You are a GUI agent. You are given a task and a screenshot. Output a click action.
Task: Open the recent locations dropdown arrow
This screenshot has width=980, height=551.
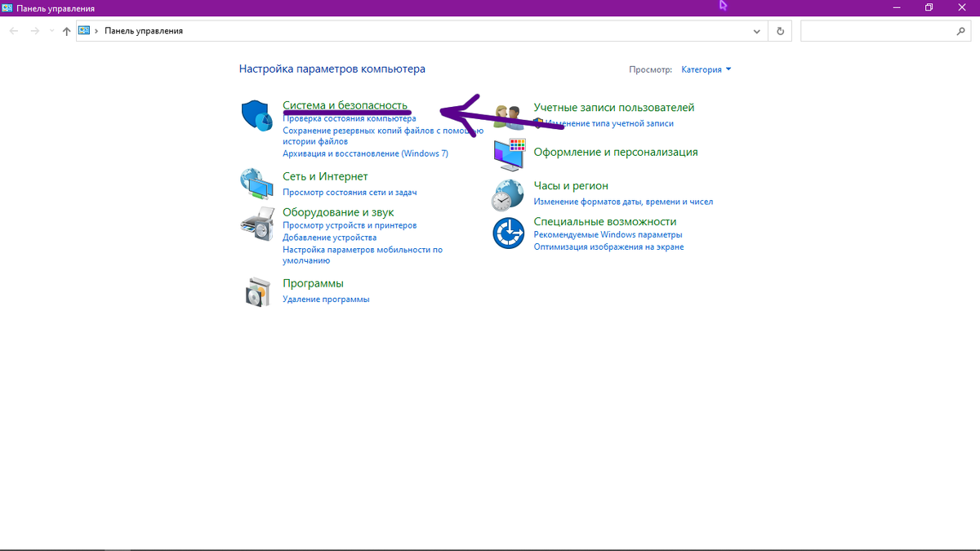(51, 31)
